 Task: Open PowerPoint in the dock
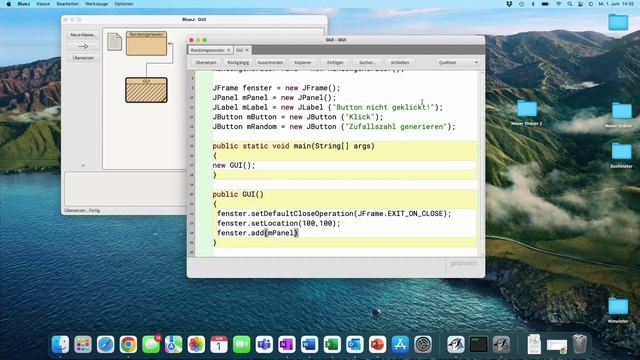[378, 344]
